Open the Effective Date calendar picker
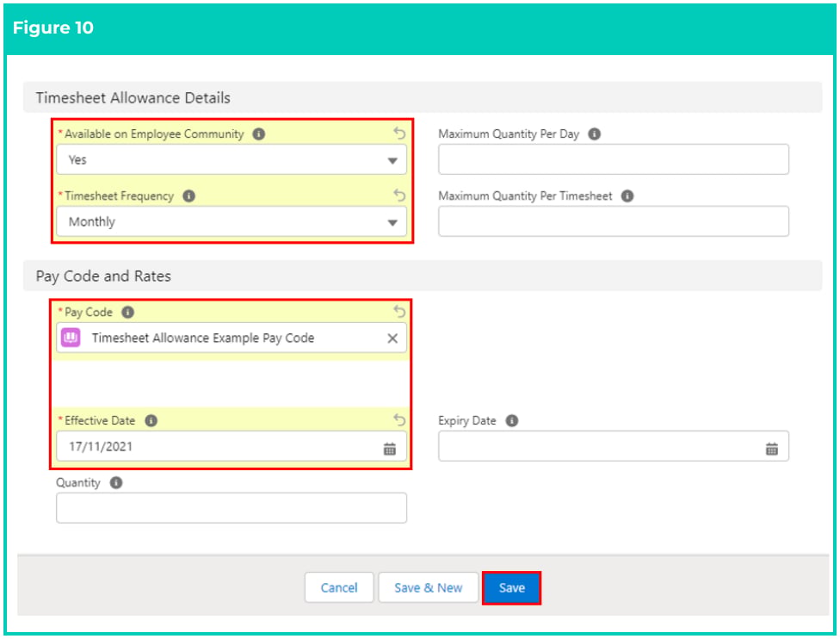Viewport: 840px width, 639px height. pos(390,450)
